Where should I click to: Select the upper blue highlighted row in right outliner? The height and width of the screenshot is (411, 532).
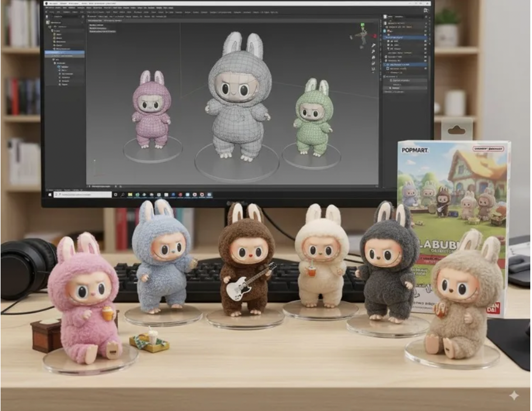[405, 37]
